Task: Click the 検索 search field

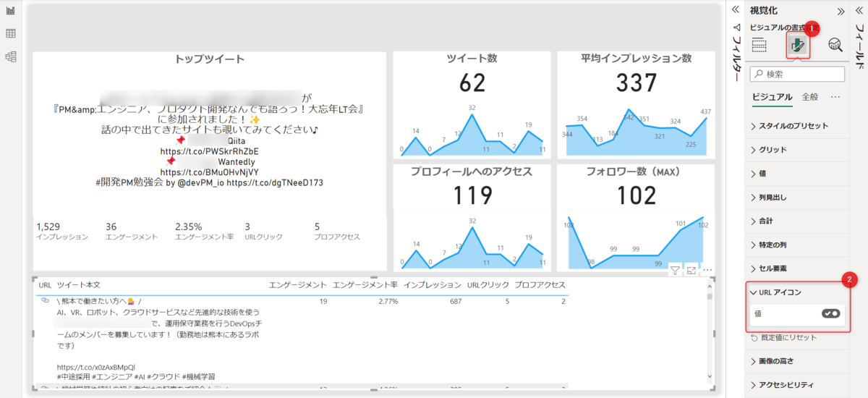Action: click(797, 74)
